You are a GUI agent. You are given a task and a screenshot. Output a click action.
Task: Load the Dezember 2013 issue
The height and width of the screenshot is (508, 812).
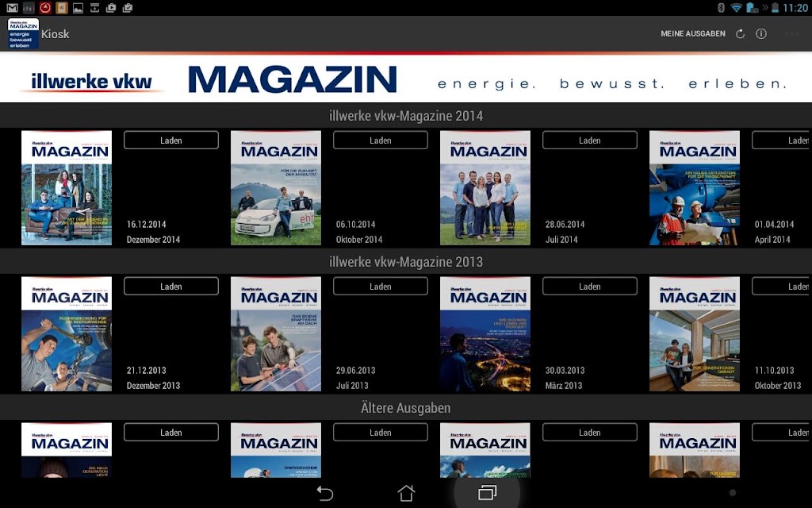tap(171, 286)
